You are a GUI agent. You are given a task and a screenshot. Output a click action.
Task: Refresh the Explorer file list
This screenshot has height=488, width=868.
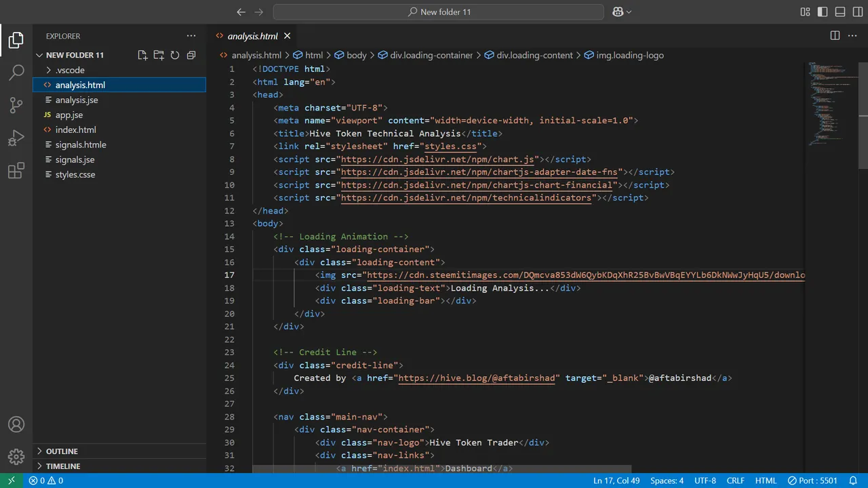pos(175,55)
